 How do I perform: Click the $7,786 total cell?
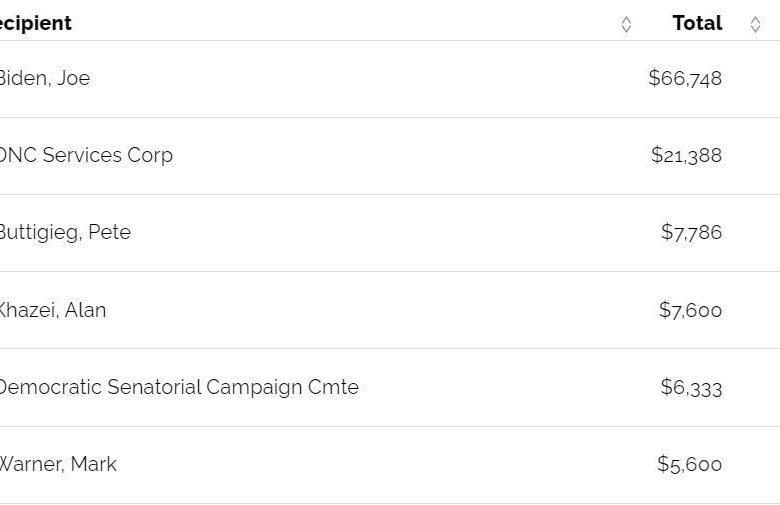click(691, 232)
